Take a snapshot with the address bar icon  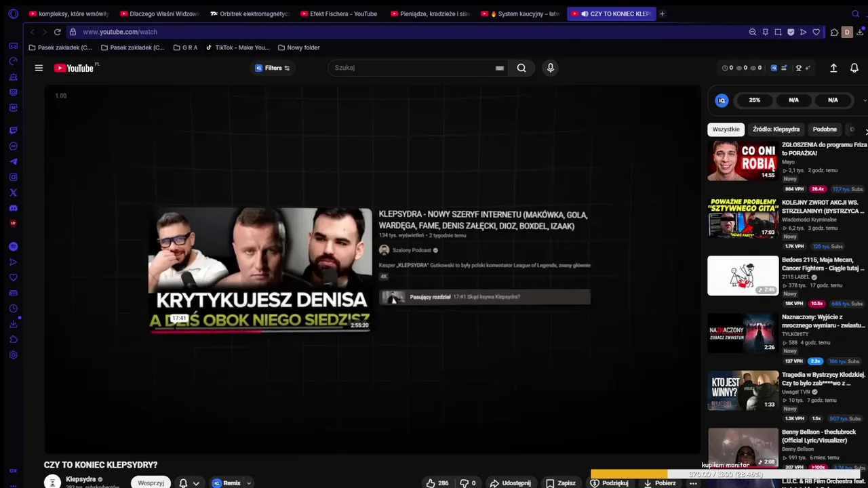coord(778,32)
